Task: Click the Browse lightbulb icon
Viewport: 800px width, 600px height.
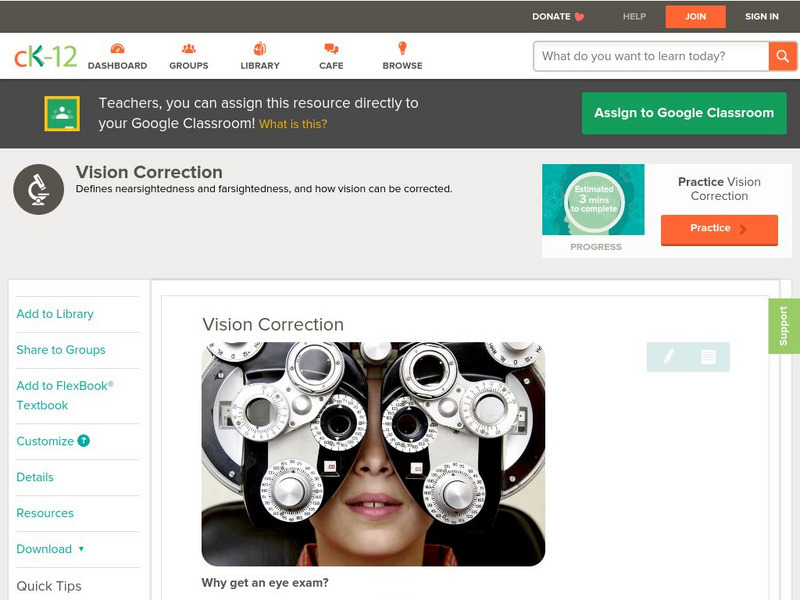Action: coord(401,47)
